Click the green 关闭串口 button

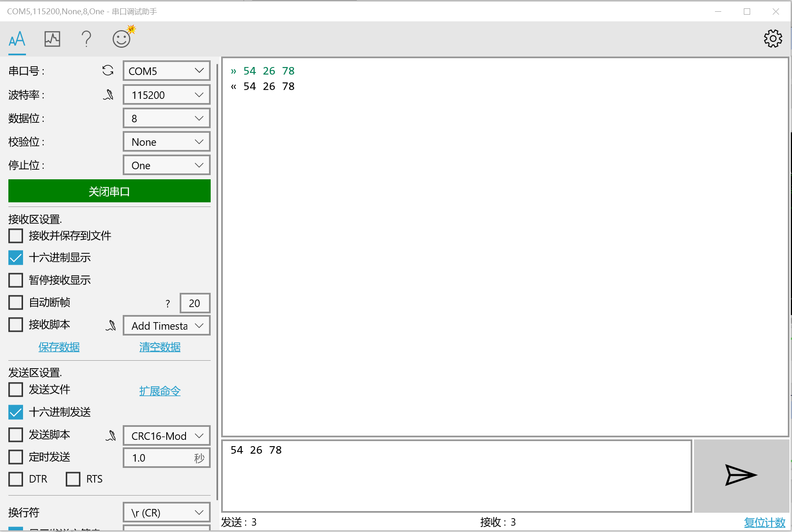tap(109, 191)
